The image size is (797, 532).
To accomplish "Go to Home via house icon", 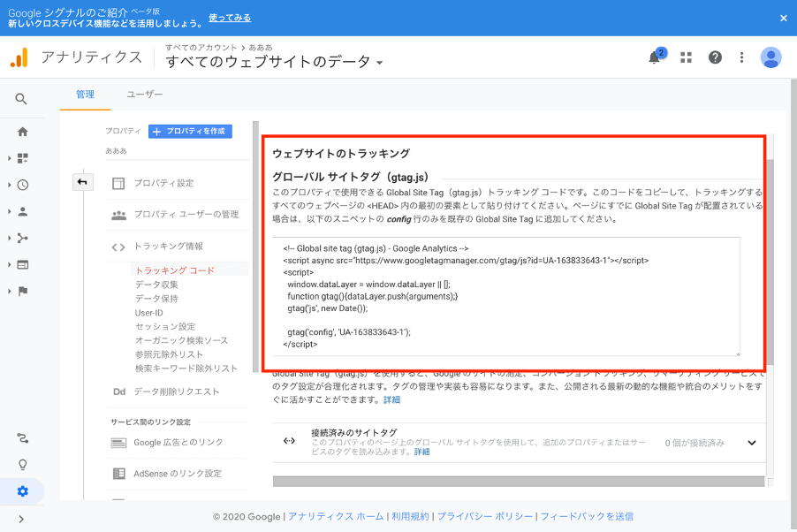I will click(x=22, y=132).
